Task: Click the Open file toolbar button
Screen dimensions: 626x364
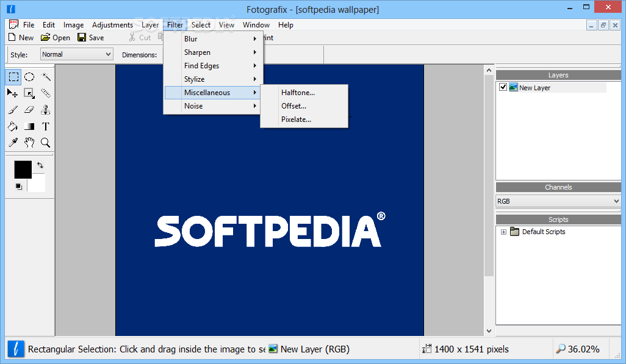Action: coord(56,38)
